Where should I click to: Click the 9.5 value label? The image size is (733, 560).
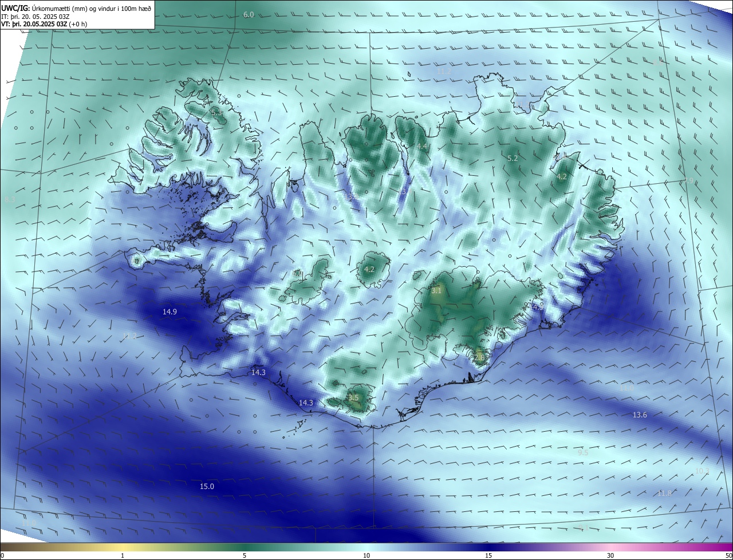pos(583,452)
